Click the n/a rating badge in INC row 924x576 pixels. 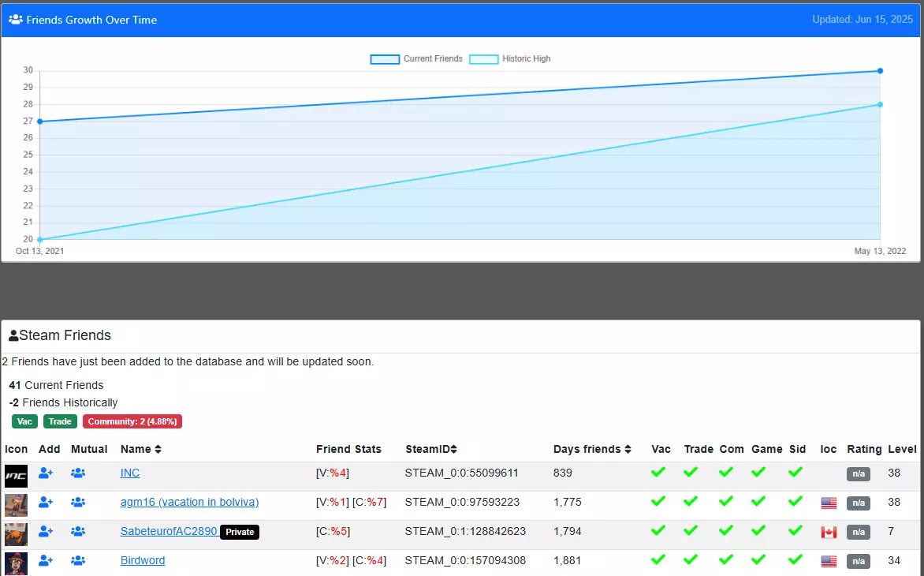[859, 474]
